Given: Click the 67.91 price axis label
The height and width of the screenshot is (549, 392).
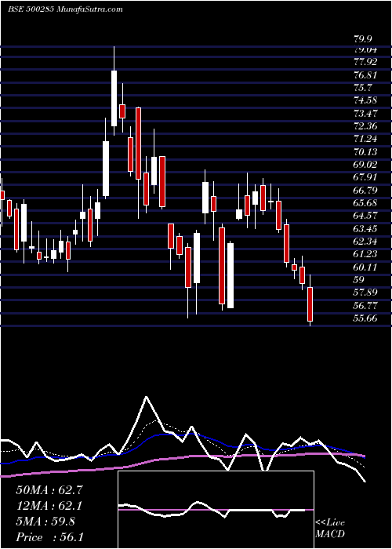Looking at the screenshot, I should (366, 177).
